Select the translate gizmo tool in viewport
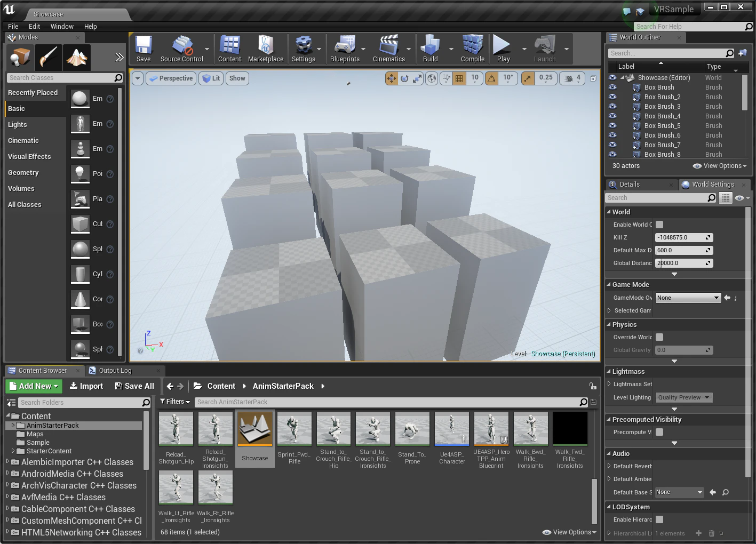 392,78
